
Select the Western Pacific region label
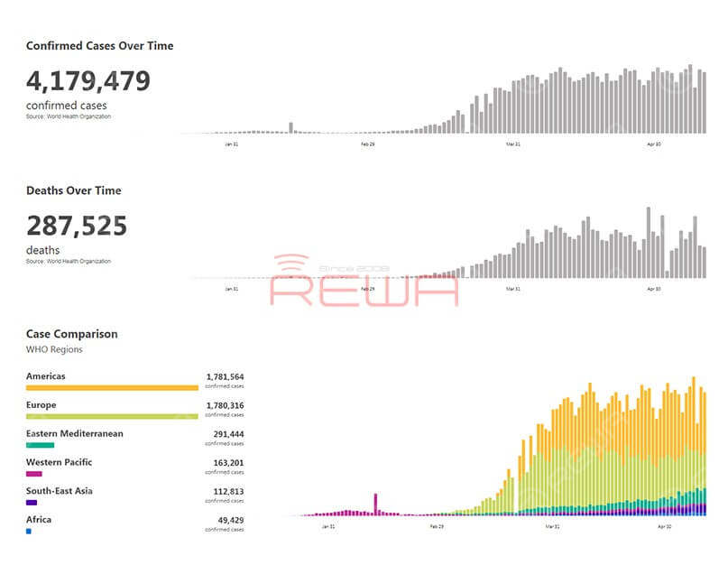tap(59, 463)
